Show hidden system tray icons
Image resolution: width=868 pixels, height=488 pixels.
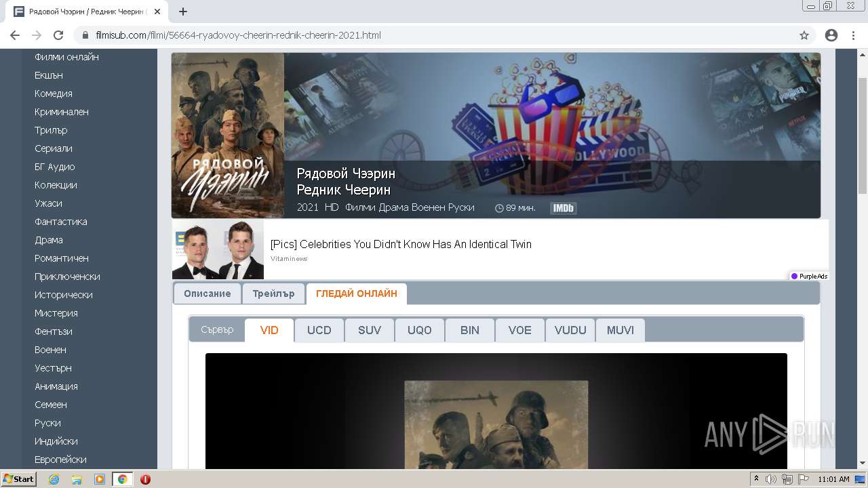(756, 479)
